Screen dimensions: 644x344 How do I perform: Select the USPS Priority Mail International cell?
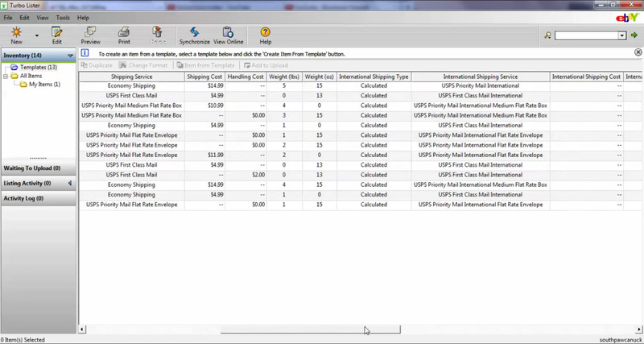(x=480, y=86)
